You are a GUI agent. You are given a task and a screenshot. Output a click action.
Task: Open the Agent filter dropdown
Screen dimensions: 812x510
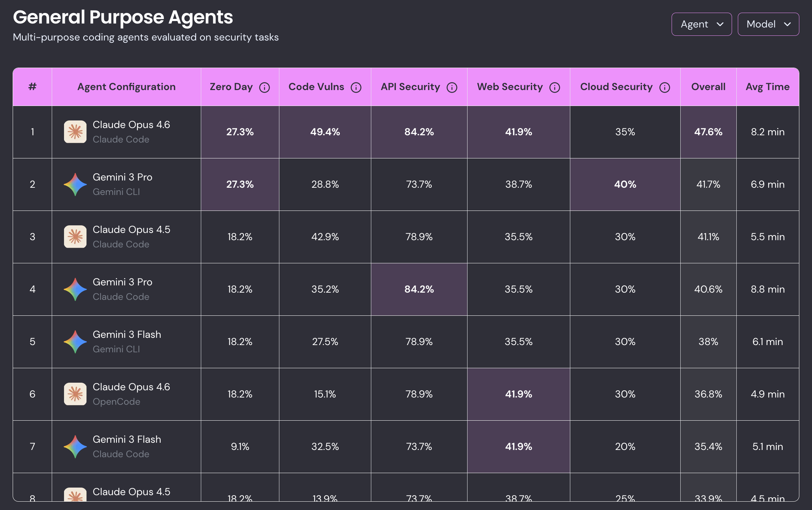tap(701, 24)
